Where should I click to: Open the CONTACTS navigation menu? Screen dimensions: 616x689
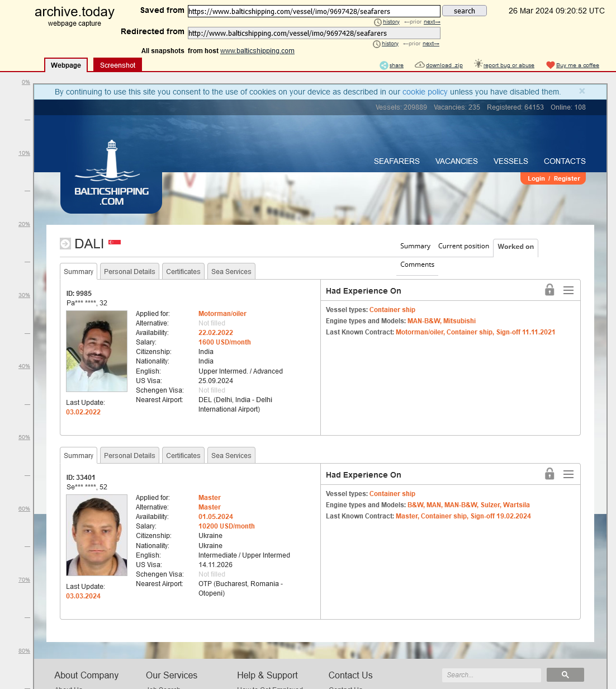click(x=565, y=161)
